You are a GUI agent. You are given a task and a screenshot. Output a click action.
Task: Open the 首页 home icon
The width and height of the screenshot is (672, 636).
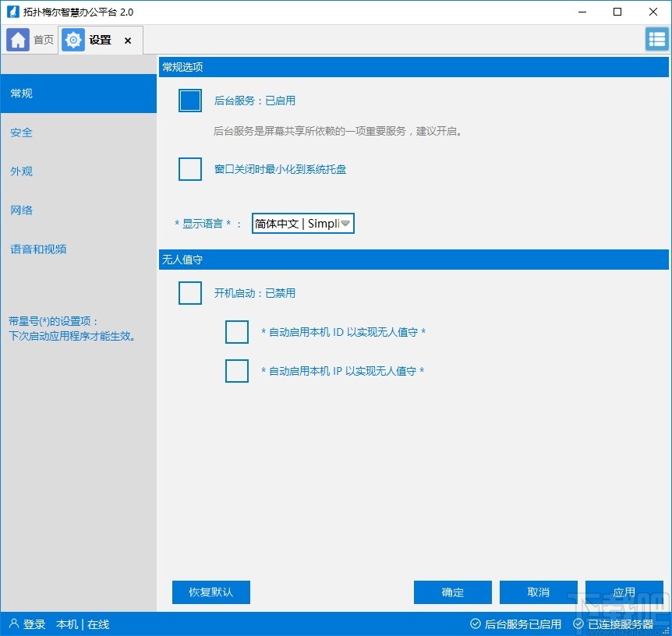pos(17,39)
